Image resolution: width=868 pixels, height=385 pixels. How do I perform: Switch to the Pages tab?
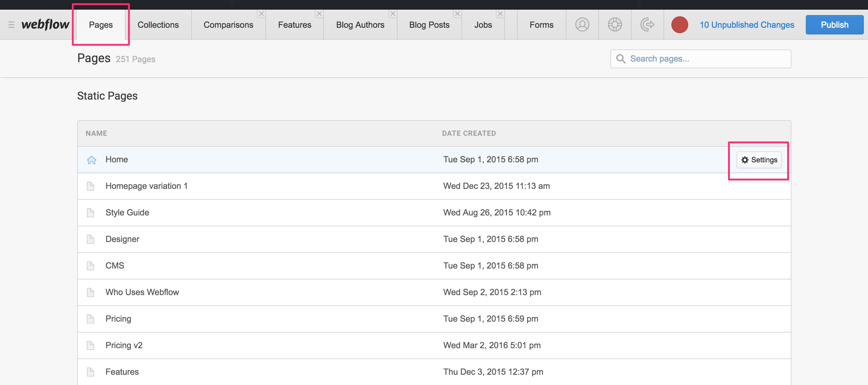coord(101,25)
